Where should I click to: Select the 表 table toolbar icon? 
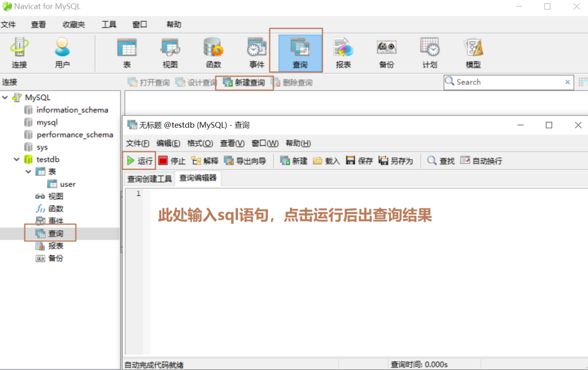point(127,53)
